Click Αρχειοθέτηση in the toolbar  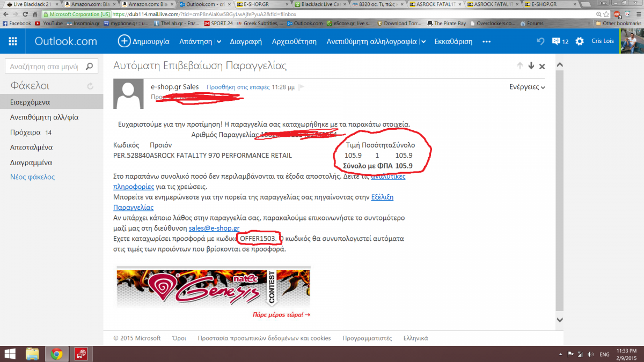click(x=294, y=41)
